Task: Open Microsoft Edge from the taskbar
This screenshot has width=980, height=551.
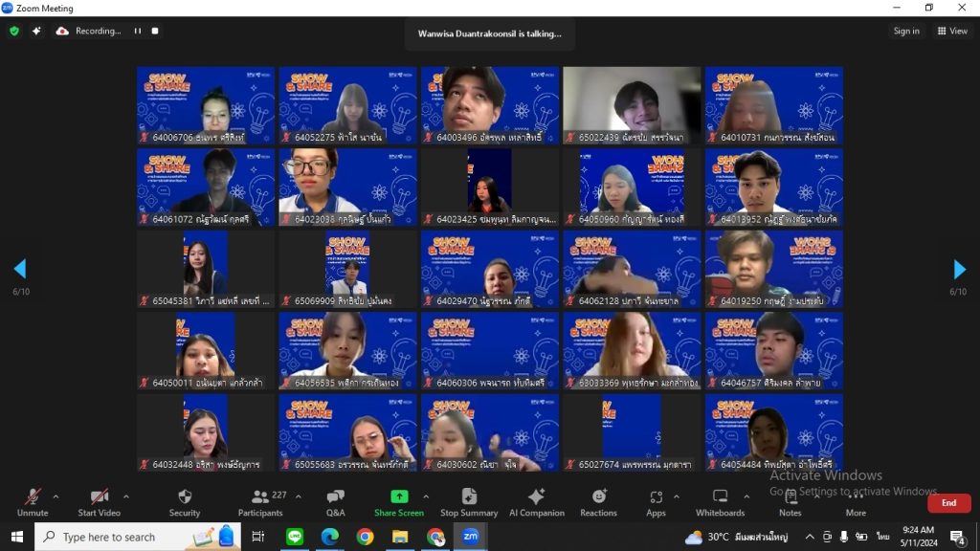Action: pos(330,537)
